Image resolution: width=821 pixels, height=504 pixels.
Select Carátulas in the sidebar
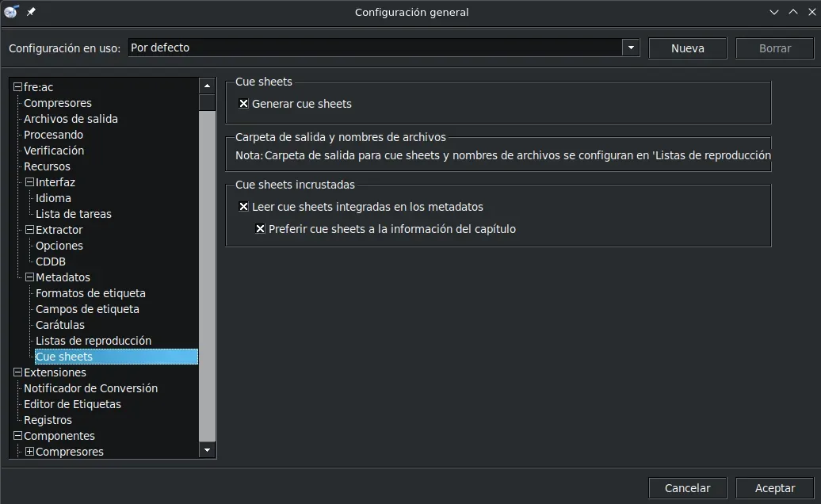[60, 325]
